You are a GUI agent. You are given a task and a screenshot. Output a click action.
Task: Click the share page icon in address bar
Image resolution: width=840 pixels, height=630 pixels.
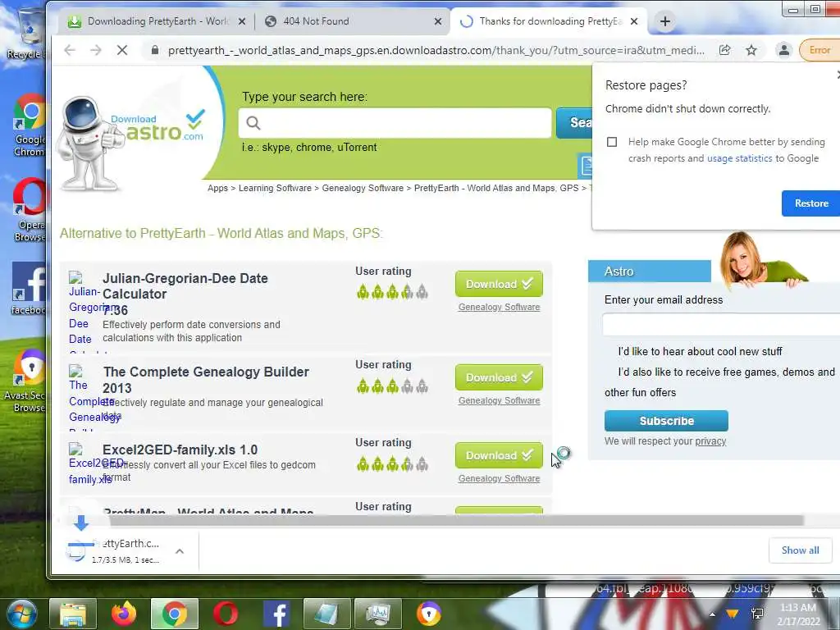pyautogui.click(x=725, y=50)
